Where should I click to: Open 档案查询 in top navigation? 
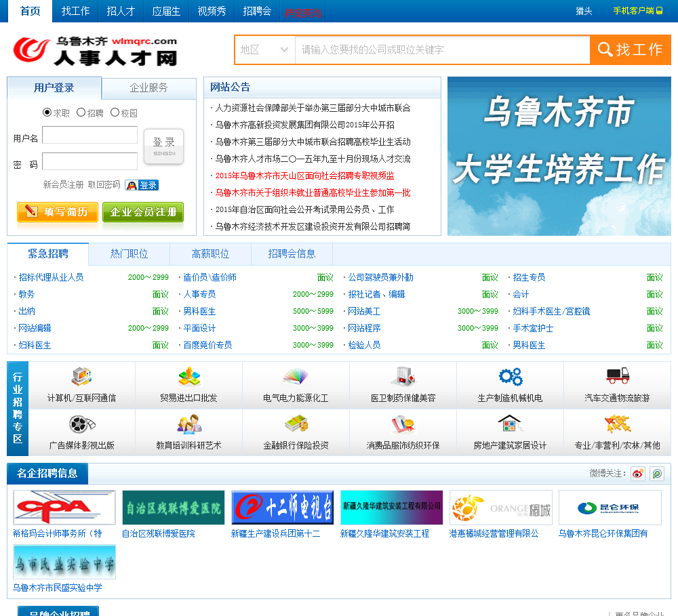pyautogui.click(x=302, y=14)
